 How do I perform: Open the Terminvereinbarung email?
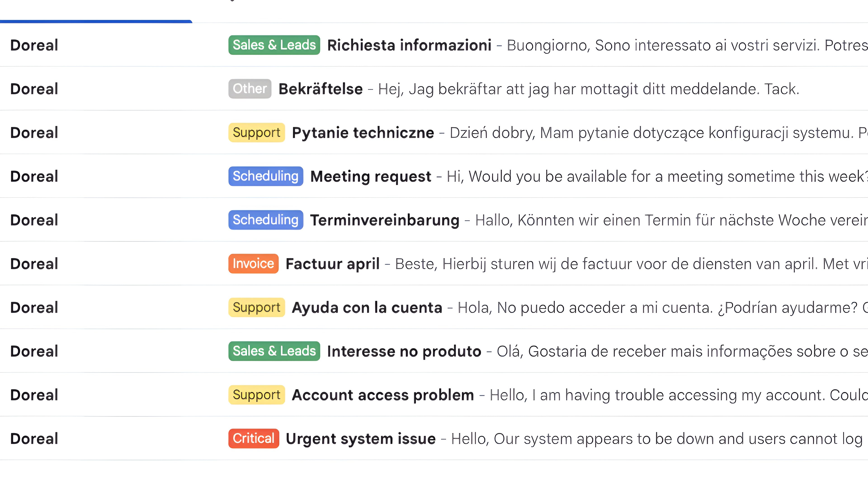384,220
